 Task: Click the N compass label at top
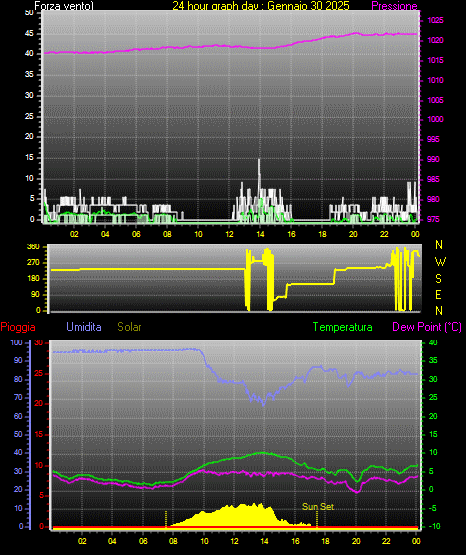pyautogui.click(x=439, y=245)
